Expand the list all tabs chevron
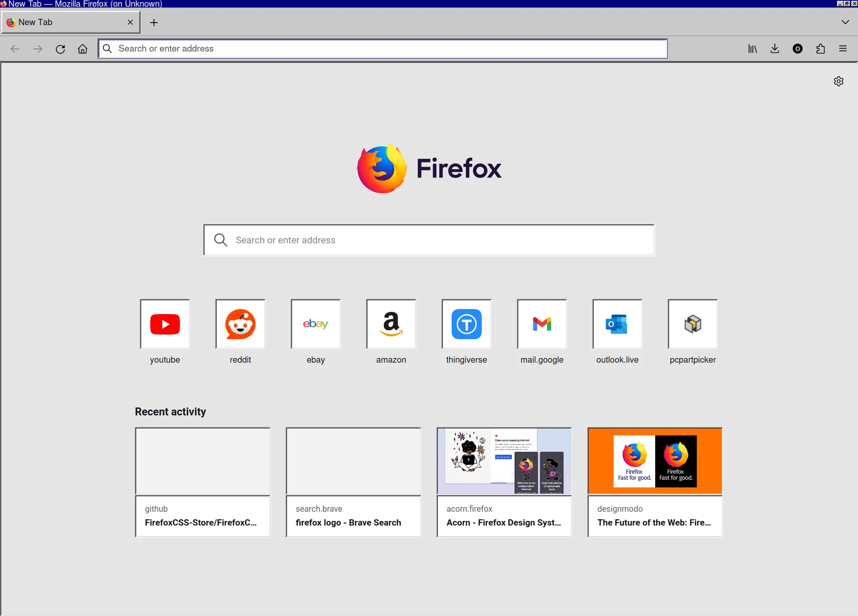The width and height of the screenshot is (858, 616). tap(845, 22)
